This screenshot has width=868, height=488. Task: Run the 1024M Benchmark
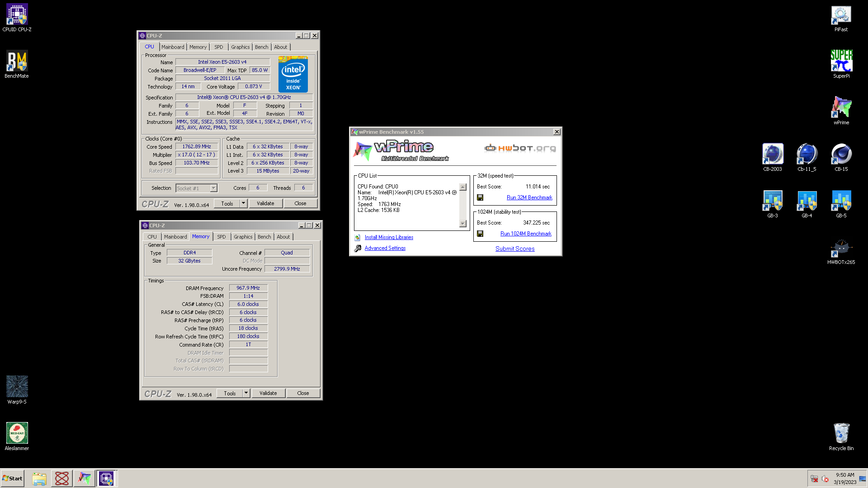click(526, 234)
